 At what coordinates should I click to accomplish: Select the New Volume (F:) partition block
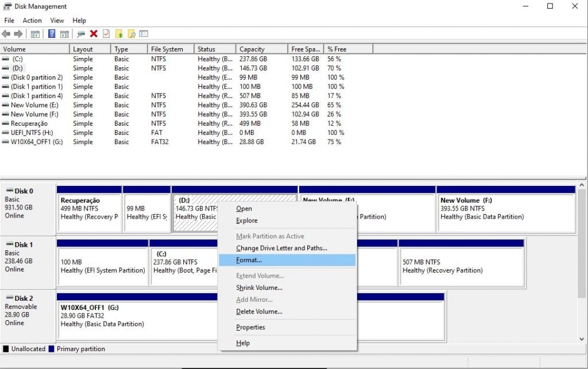(x=505, y=212)
